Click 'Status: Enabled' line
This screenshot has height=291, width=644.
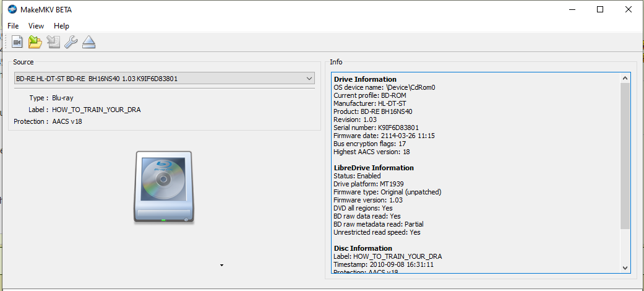[x=357, y=176]
